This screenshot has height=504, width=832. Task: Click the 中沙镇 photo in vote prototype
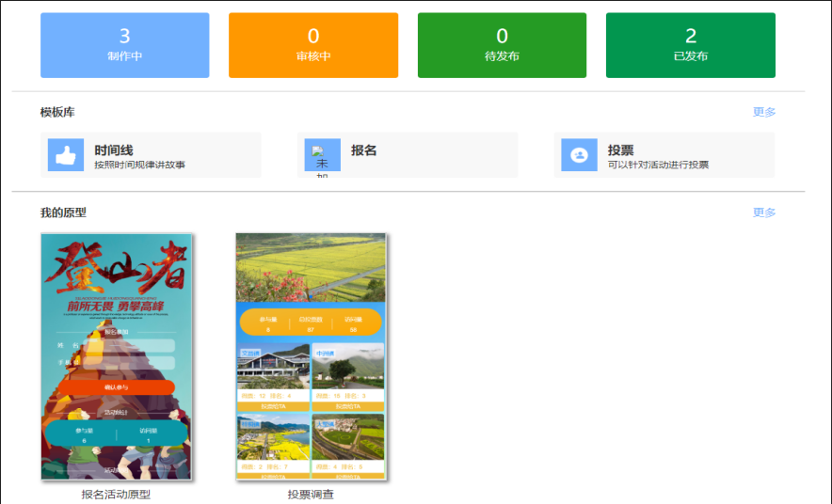tap(347, 367)
